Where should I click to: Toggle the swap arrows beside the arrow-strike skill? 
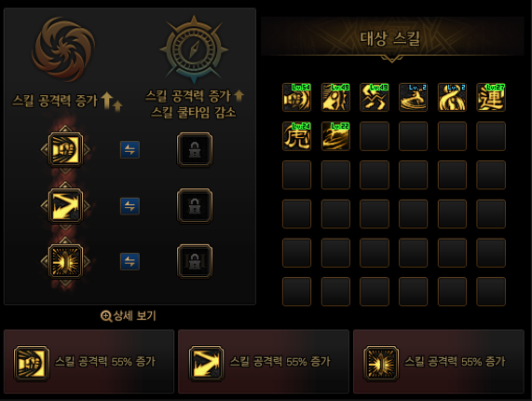pyautogui.click(x=130, y=206)
